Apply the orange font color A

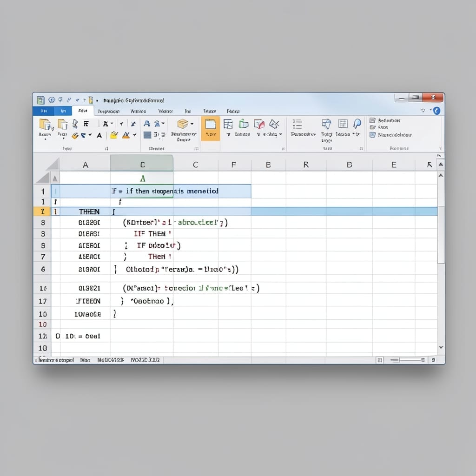(x=126, y=135)
